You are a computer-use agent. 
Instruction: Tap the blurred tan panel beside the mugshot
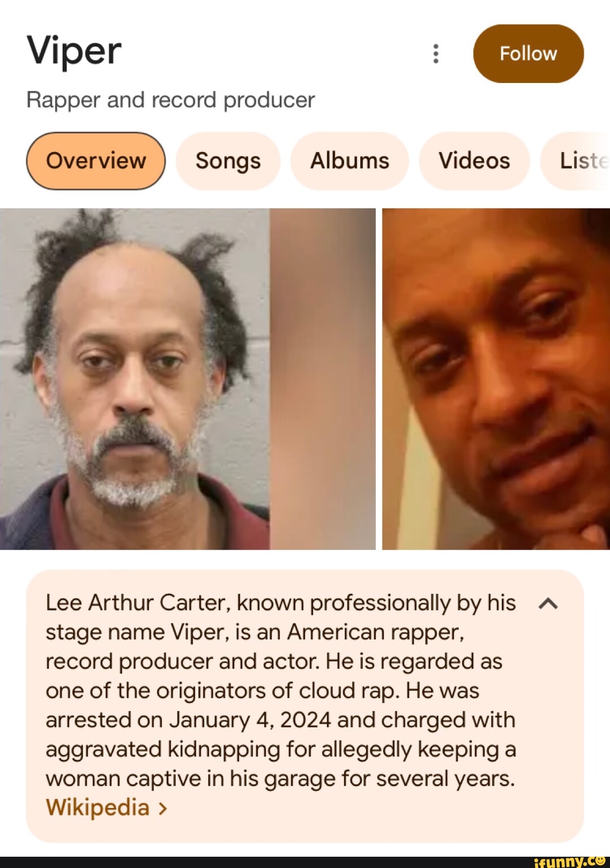click(323, 379)
